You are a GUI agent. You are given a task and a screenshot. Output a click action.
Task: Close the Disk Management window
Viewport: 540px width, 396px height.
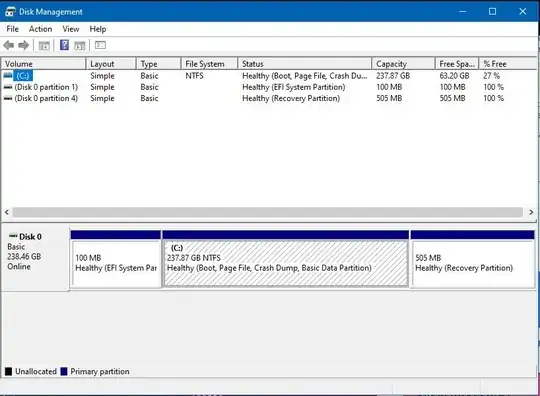point(522,12)
